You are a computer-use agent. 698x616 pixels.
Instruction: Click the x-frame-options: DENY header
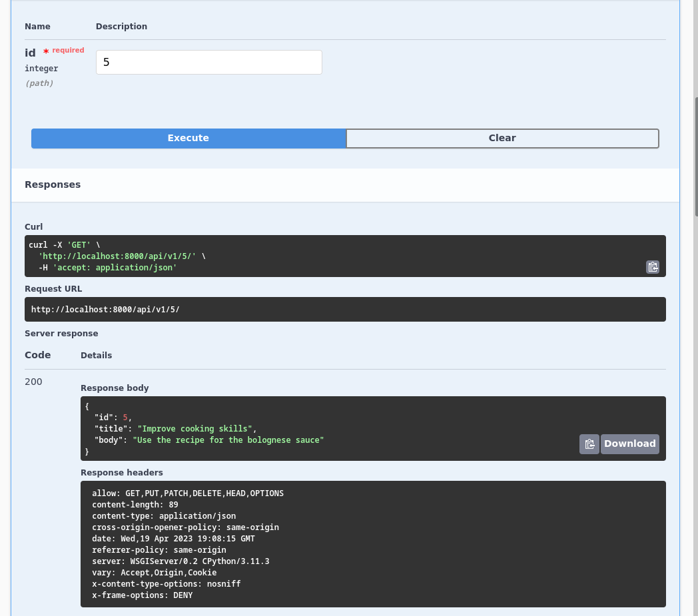143,595
